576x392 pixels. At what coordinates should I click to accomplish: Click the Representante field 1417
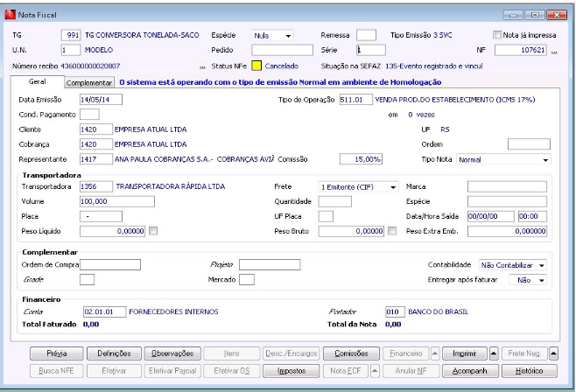point(96,159)
